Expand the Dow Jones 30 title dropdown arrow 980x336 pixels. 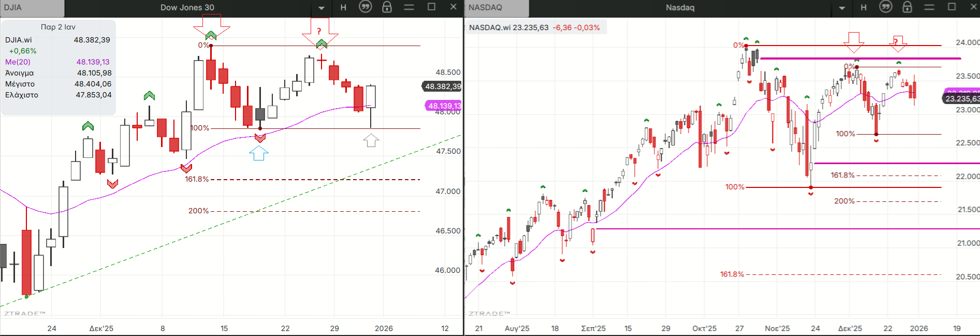[321, 8]
